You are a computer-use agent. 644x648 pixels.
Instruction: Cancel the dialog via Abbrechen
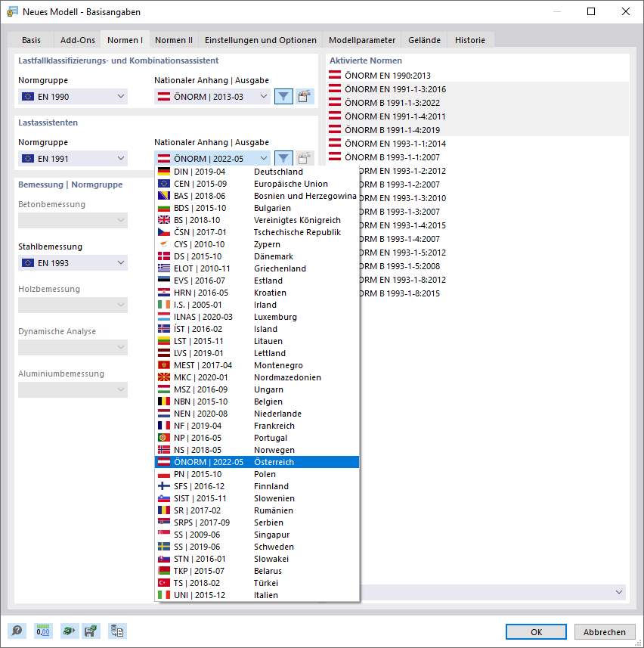[x=604, y=631]
